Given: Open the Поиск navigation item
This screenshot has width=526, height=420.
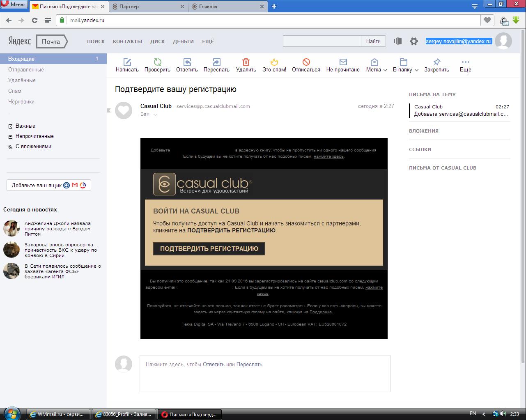Looking at the screenshot, I should point(96,41).
